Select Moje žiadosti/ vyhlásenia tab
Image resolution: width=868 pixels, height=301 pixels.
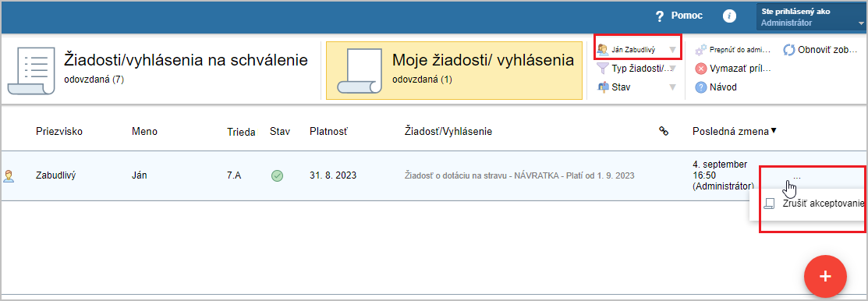tap(454, 71)
